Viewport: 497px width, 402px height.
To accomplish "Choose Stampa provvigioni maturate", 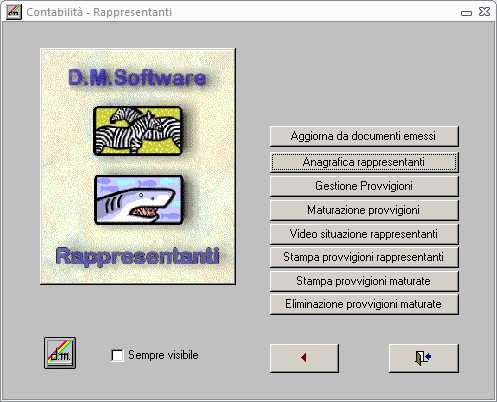I will (364, 281).
